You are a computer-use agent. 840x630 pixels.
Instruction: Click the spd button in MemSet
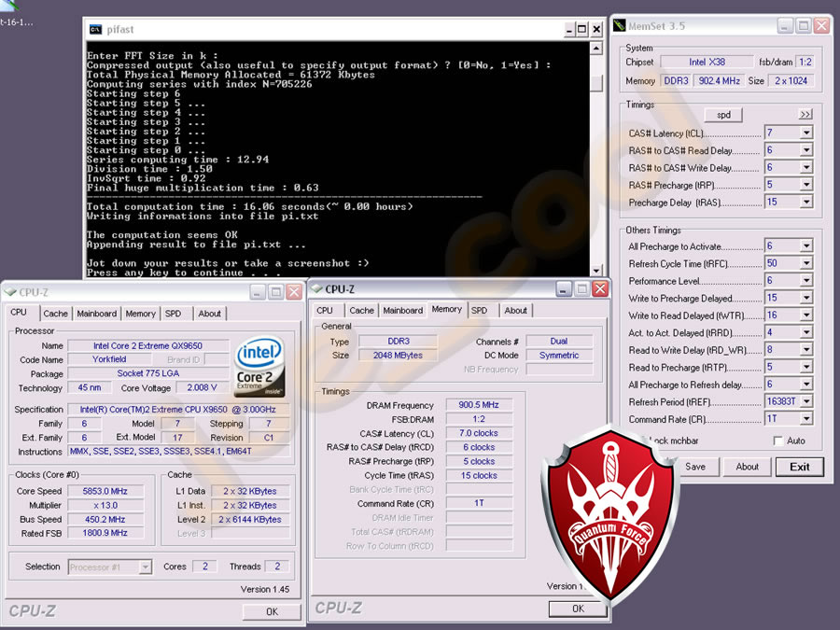[723, 115]
